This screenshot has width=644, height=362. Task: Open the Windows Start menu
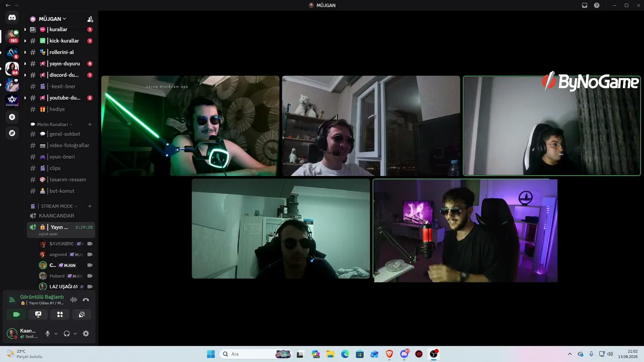[211, 354]
